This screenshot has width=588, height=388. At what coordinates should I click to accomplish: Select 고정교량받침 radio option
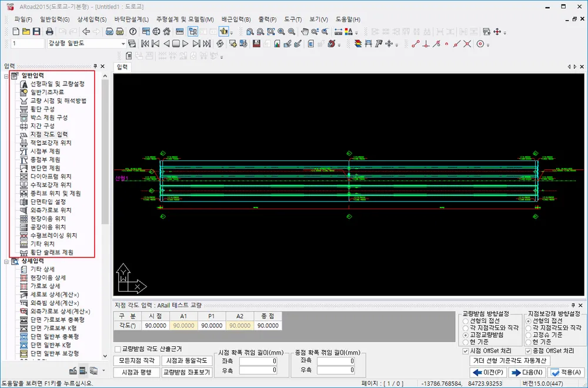[x=465, y=335]
